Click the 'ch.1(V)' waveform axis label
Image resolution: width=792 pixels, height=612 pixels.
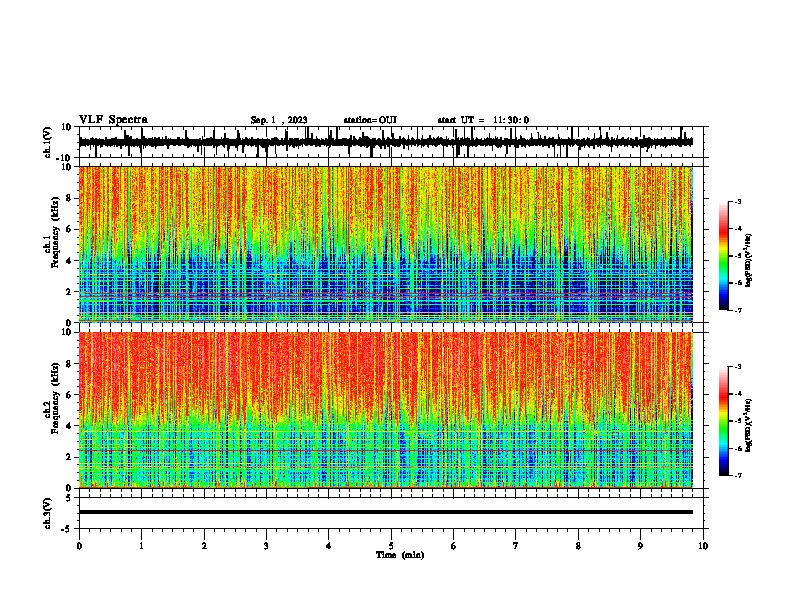48,142
